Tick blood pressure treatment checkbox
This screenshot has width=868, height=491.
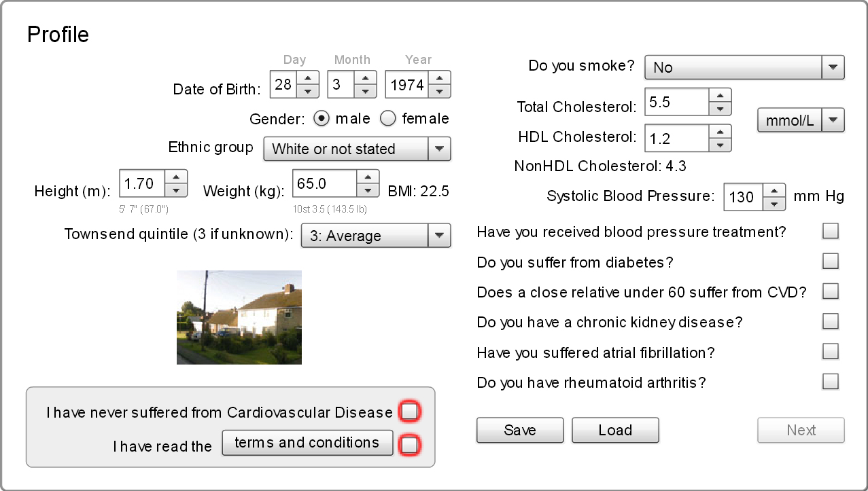[831, 232]
